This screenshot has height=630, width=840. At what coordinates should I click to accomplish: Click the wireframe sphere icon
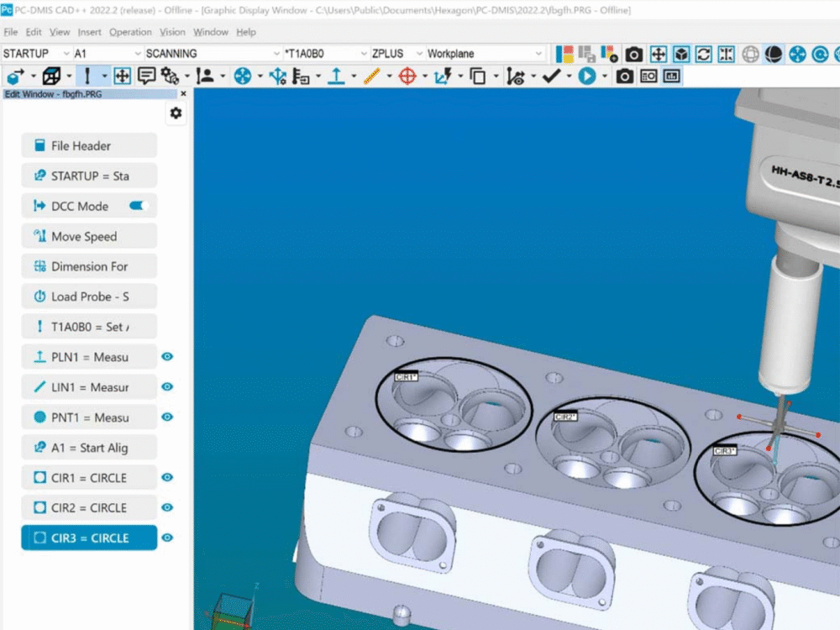pyautogui.click(x=750, y=54)
